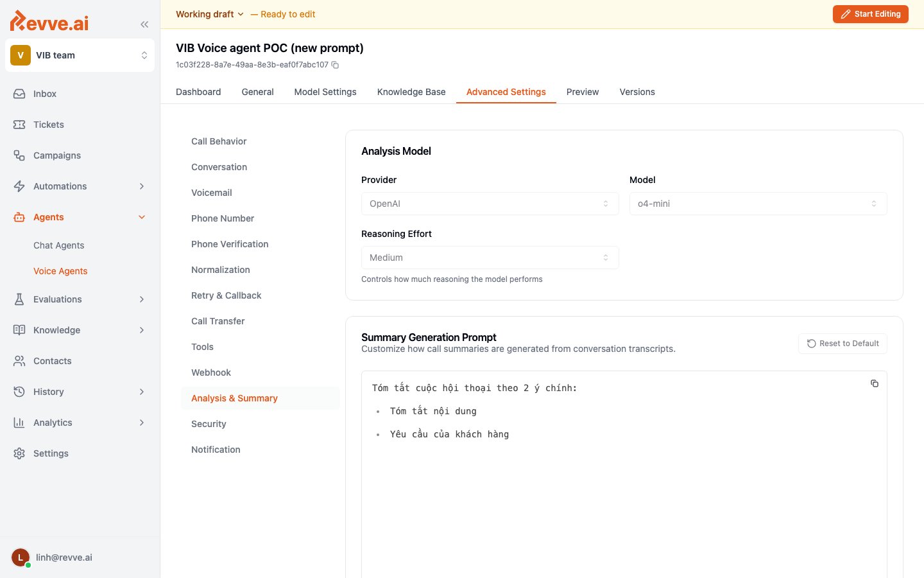
Task: Click Reset to Default button
Action: tap(843, 344)
